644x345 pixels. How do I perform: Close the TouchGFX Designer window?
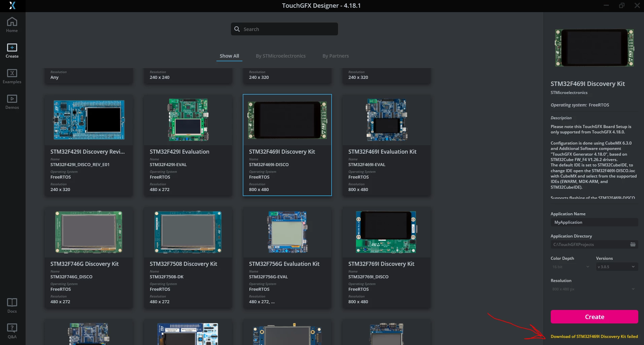[x=637, y=5]
